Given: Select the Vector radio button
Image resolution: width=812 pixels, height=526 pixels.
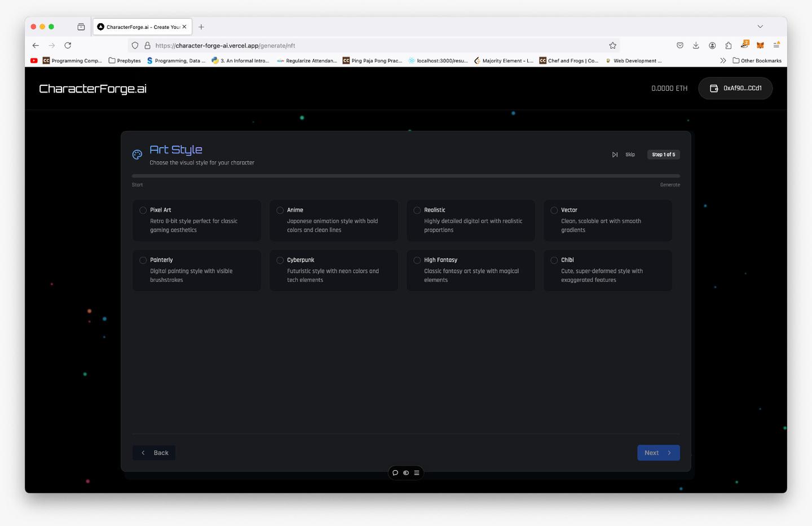Looking at the screenshot, I should [x=554, y=211].
